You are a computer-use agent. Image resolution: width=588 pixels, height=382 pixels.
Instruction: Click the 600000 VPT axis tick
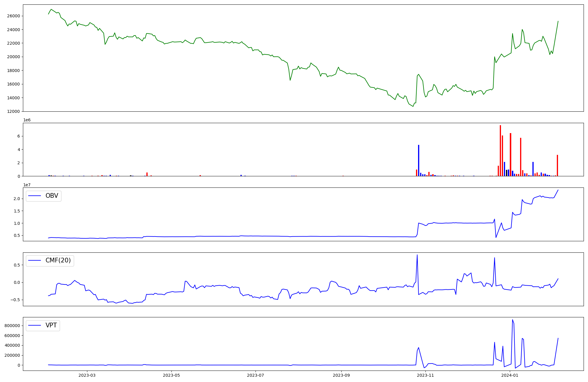(x=12, y=336)
